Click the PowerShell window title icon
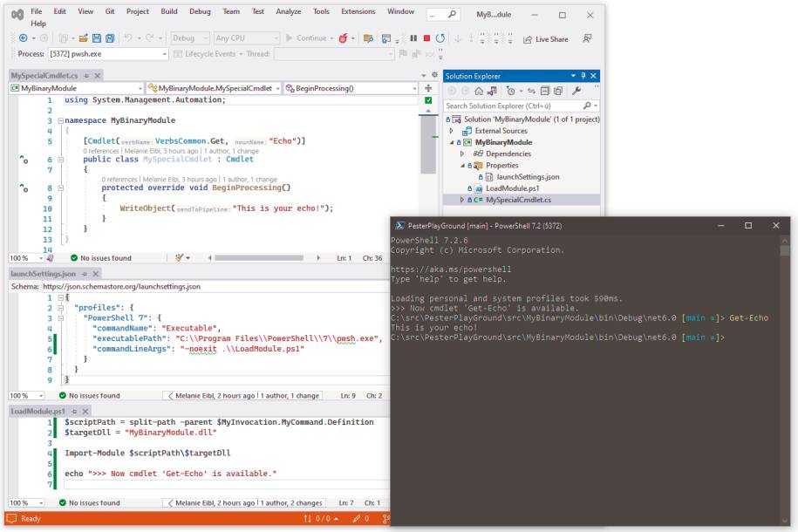 [400, 226]
